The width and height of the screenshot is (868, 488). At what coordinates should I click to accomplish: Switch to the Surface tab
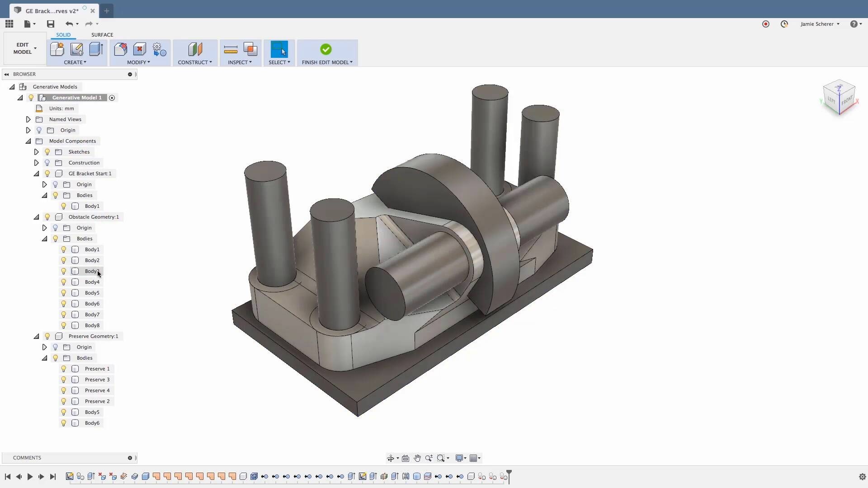click(x=102, y=34)
